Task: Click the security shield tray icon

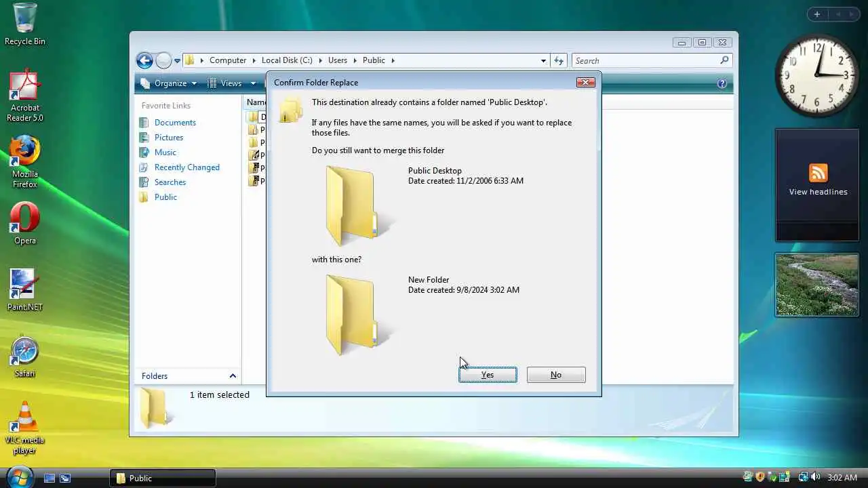Action: pyautogui.click(x=760, y=477)
